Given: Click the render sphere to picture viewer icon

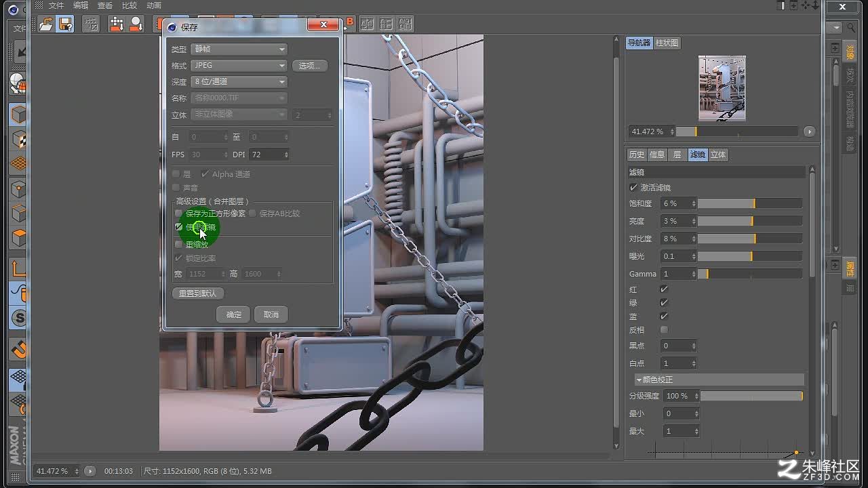Looking at the screenshot, I should (x=136, y=24).
